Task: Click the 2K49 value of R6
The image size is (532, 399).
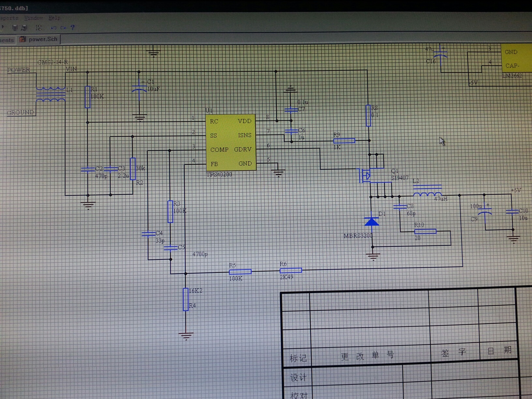Action: tap(287, 277)
